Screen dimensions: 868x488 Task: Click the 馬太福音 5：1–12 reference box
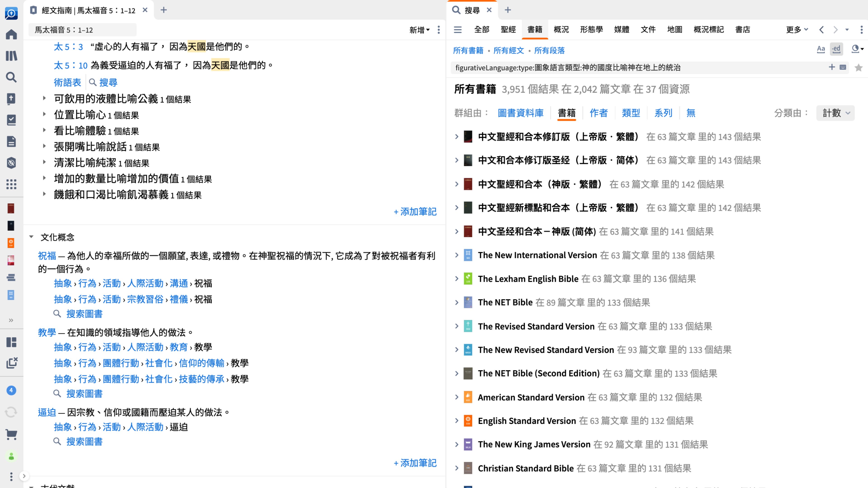tap(83, 30)
